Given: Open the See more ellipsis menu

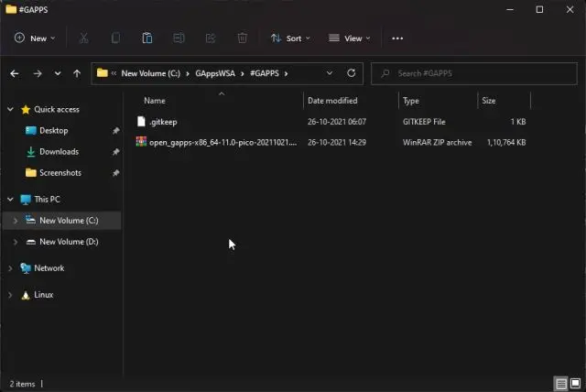Looking at the screenshot, I should click(397, 38).
